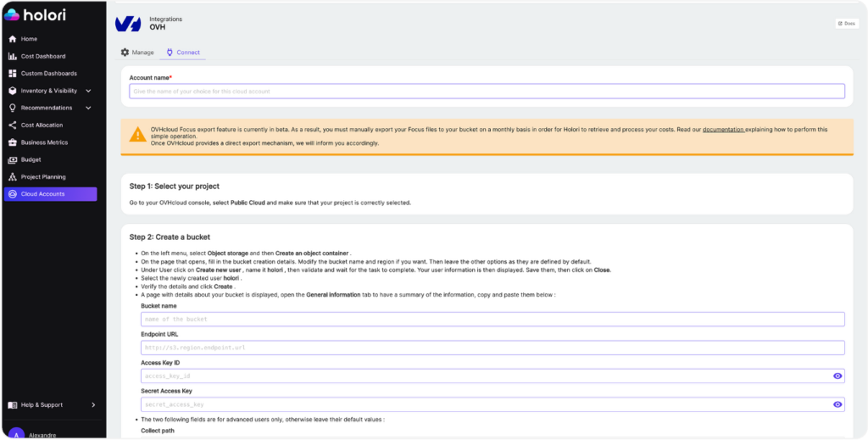Click the Endpoint URL field
The height and width of the screenshot is (440, 868).
[x=492, y=348]
